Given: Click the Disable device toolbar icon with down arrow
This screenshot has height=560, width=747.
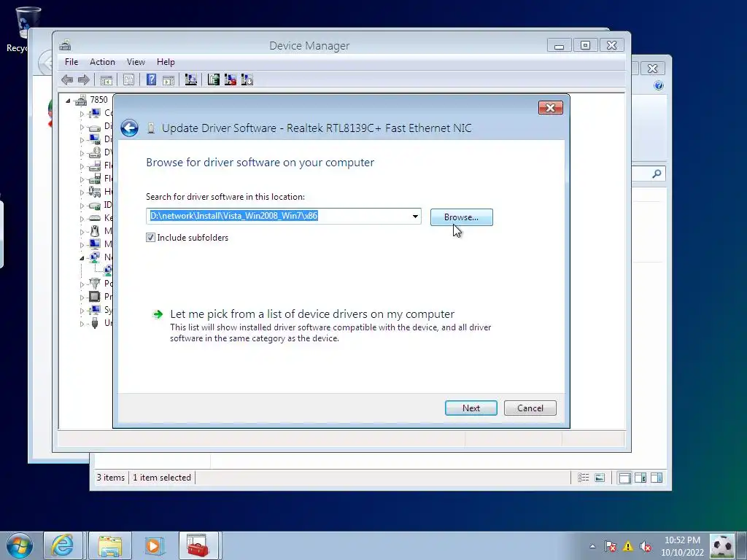Looking at the screenshot, I should [x=247, y=79].
